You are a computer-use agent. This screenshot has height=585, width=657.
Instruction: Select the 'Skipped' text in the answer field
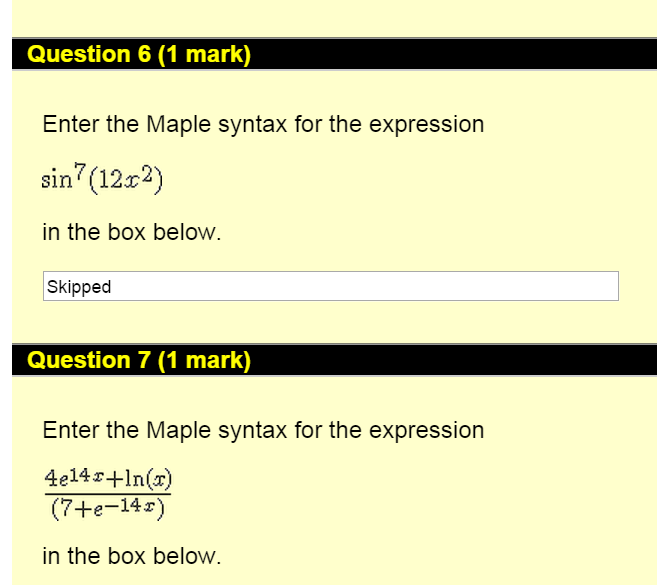point(79,287)
